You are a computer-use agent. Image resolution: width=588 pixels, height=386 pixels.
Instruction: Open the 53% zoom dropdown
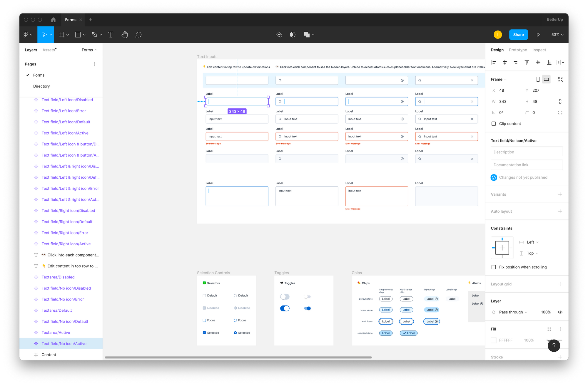tap(557, 35)
